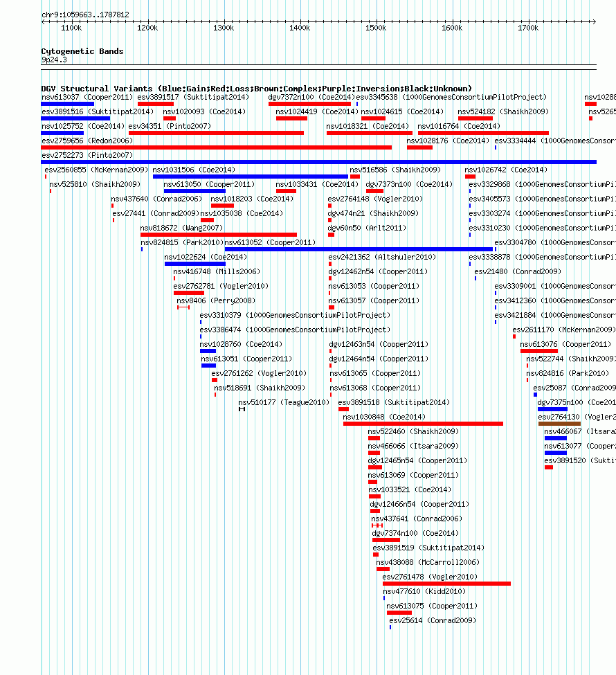Click the esv2762781 (Vogler2010) label

[x=220, y=286]
